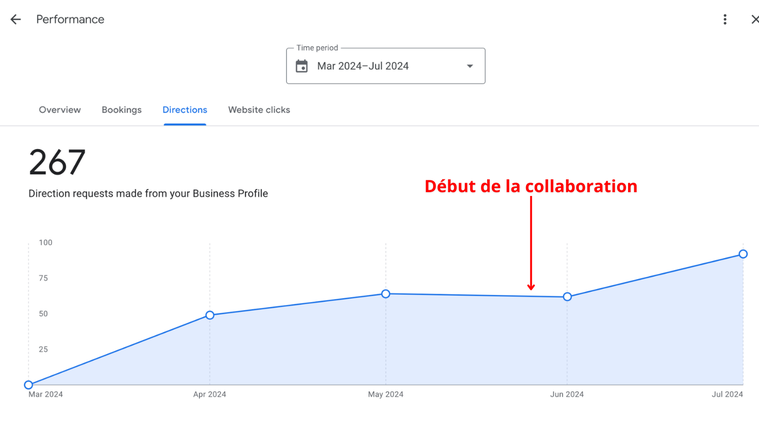
Task: Switch to the Overview tab
Action: tap(60, 110)
